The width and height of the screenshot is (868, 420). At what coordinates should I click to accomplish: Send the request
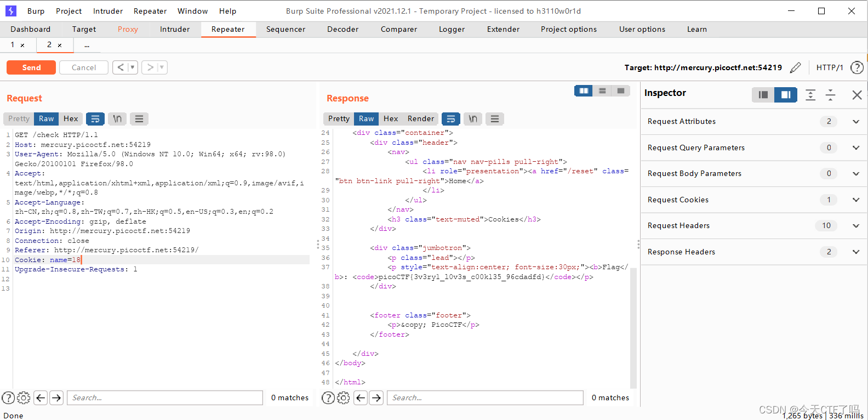click(31, 67)
